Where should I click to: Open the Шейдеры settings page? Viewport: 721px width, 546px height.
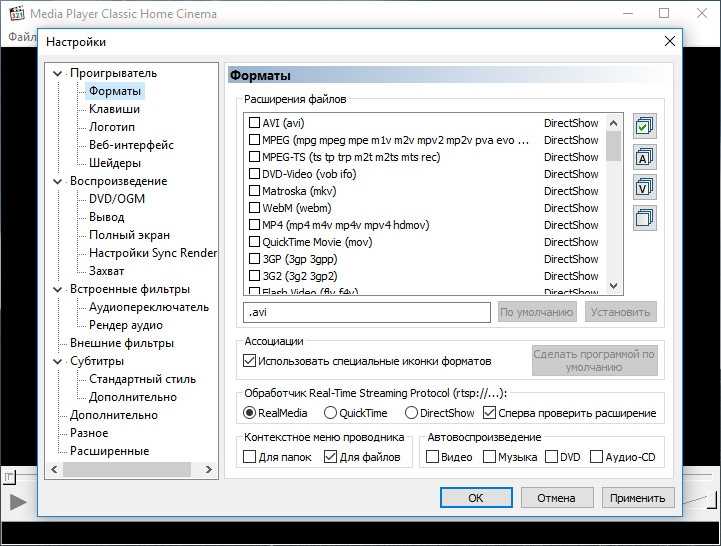coord(115,163)
